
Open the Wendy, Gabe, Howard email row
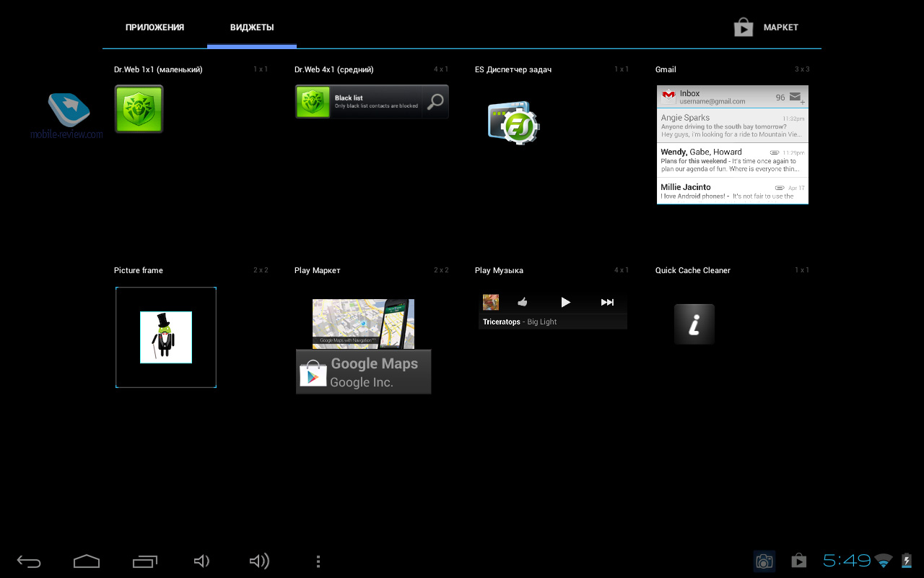pos(733,160)
